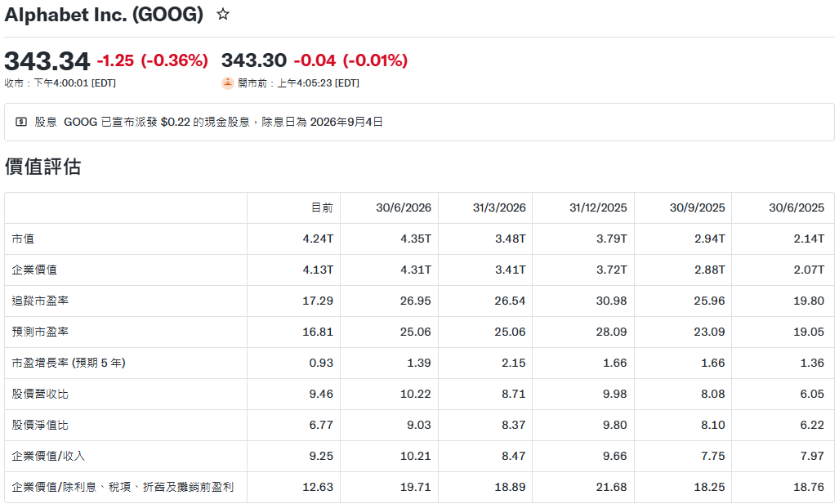Click the 2.94T market cap cell
Image resolution: width=839 pixels, height=504 pixels.
pos(709,239)
